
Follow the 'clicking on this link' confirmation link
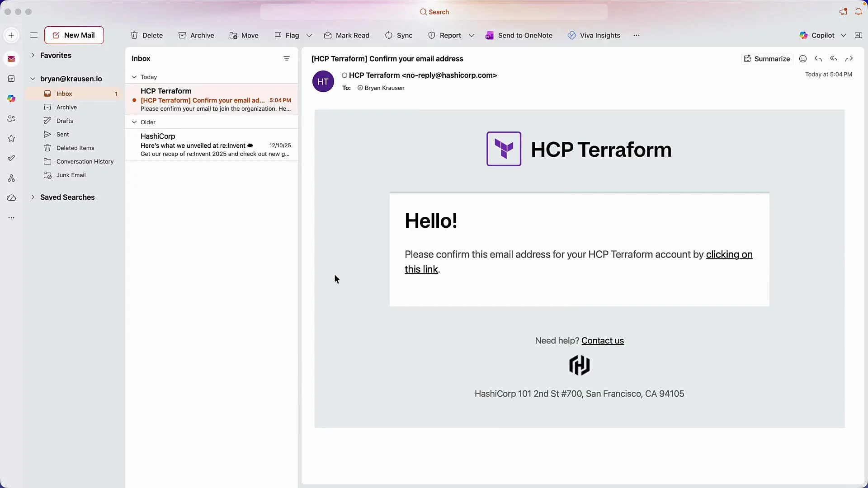[729, 254]
